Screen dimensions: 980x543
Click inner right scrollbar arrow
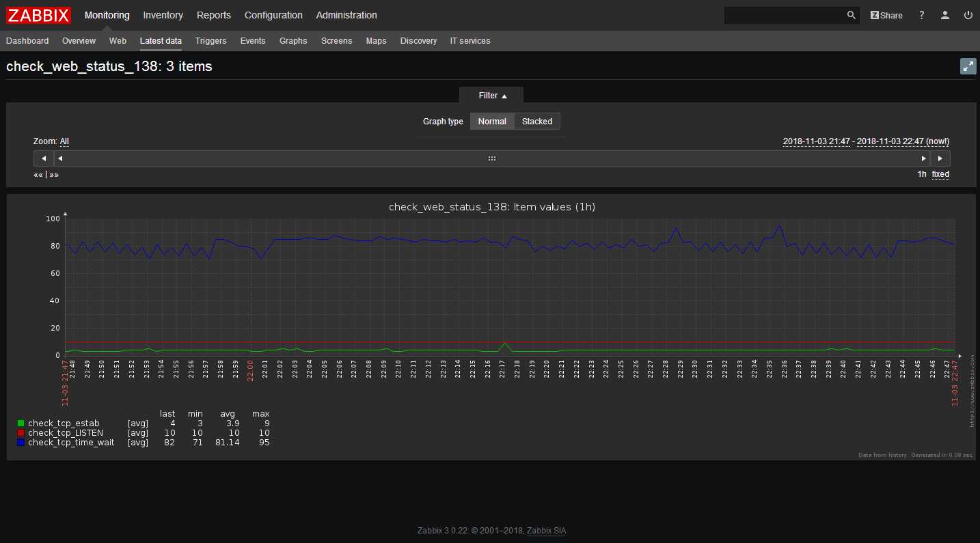tap(924, 158)
